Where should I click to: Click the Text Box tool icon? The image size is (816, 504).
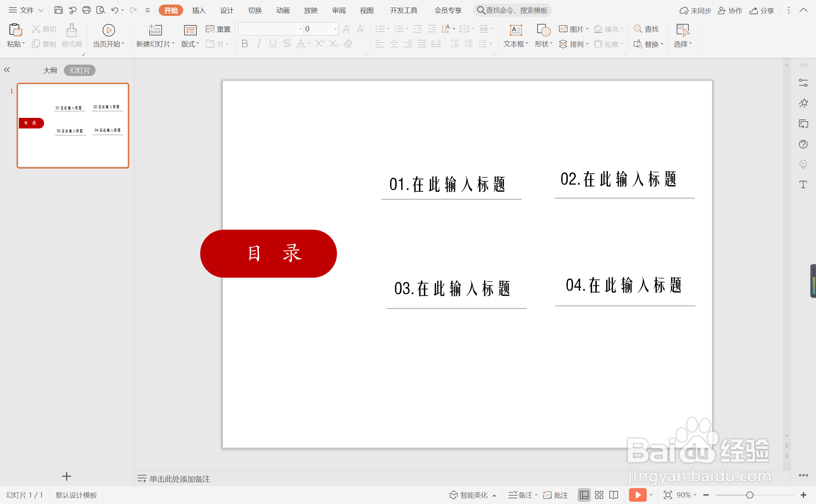516,30
